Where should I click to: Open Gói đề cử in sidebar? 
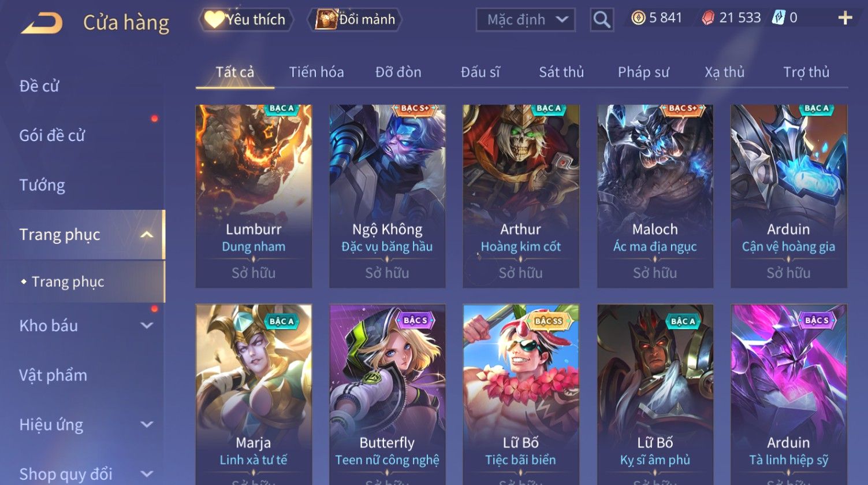click(x=52, y=135)
